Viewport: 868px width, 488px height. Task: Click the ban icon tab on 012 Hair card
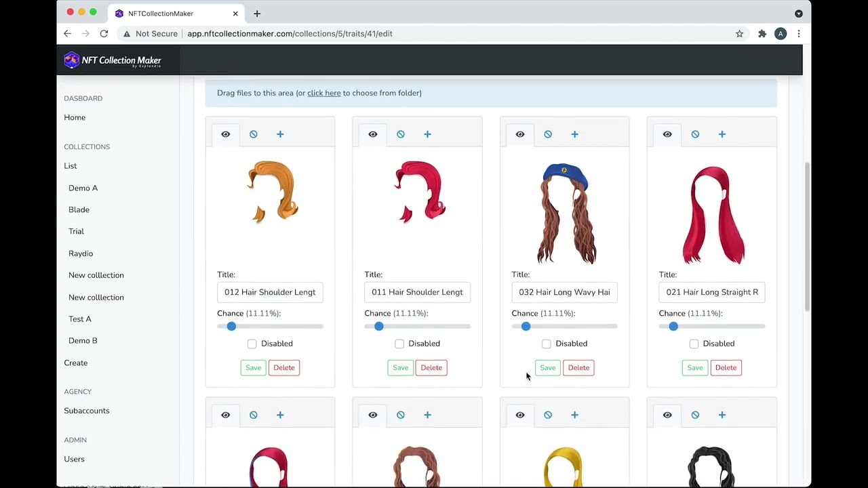(254, 134)
